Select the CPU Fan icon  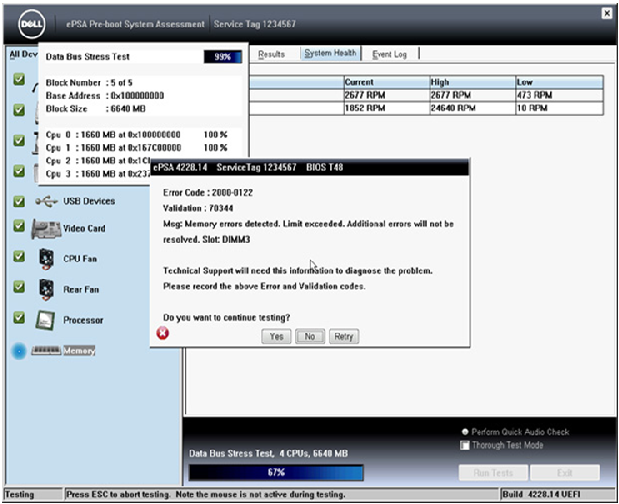coord(47,259)
